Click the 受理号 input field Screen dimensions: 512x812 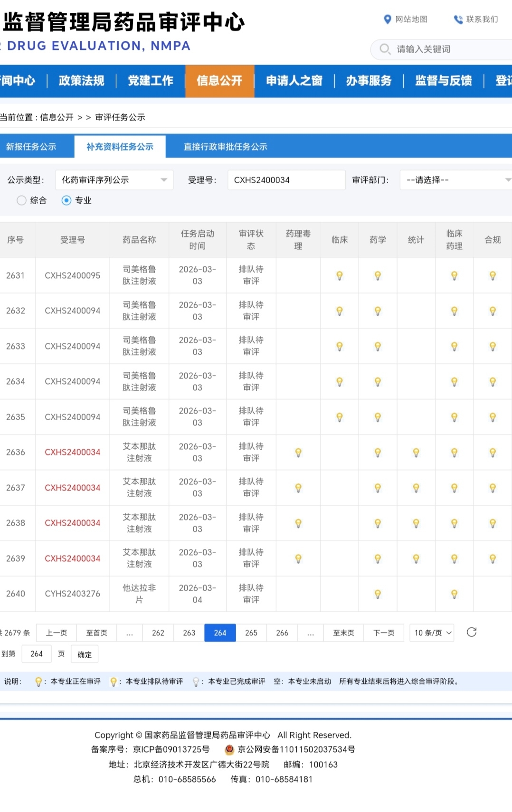(286, 180)
